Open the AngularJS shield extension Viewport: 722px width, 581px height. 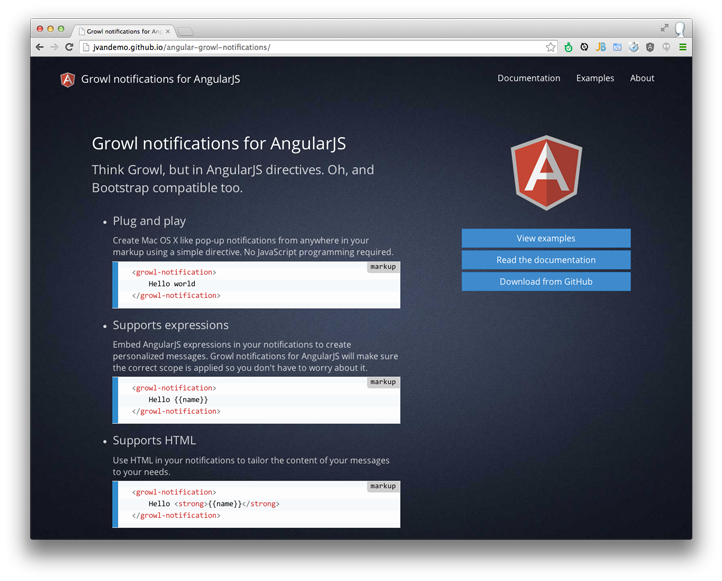[x=650, y=47]
